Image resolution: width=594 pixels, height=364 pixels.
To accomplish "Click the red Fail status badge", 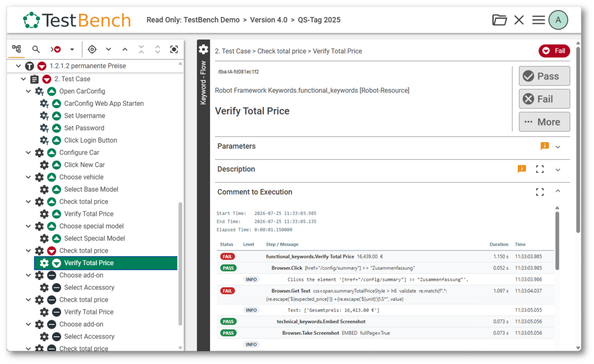I will click(554, 51).
